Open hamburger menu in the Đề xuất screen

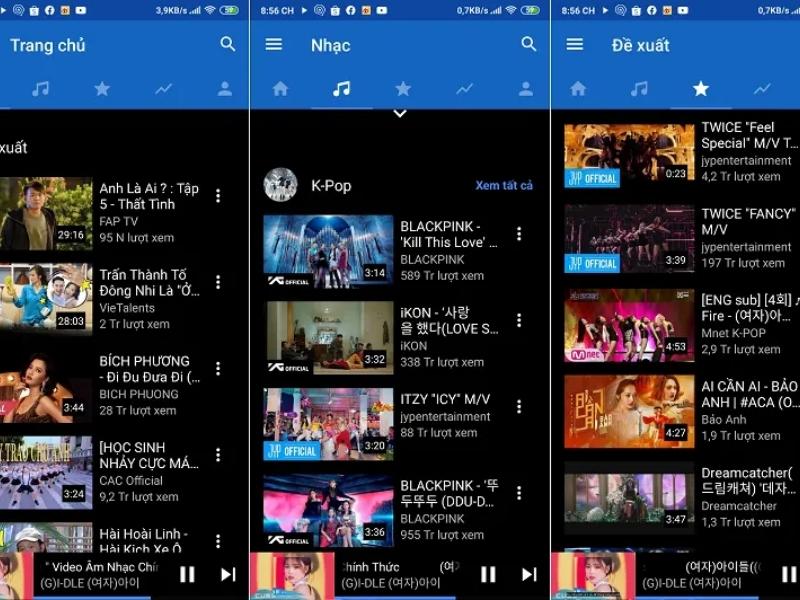574,44
